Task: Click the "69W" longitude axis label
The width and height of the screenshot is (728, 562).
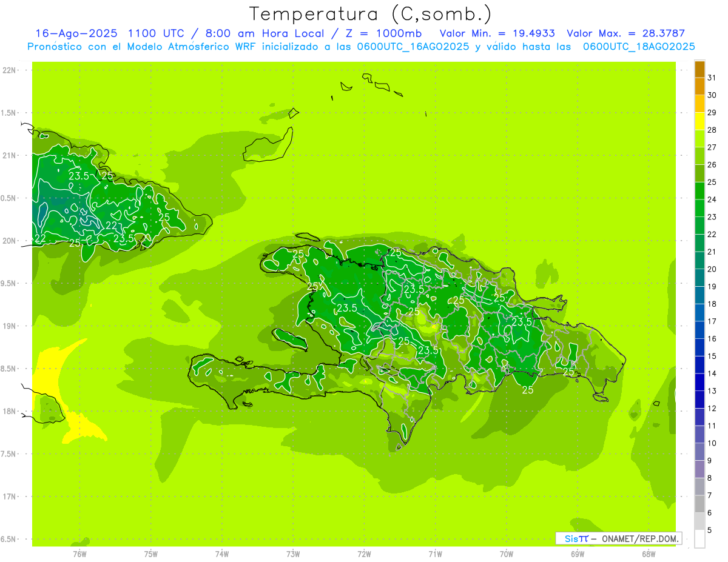Action: [578, 554]
